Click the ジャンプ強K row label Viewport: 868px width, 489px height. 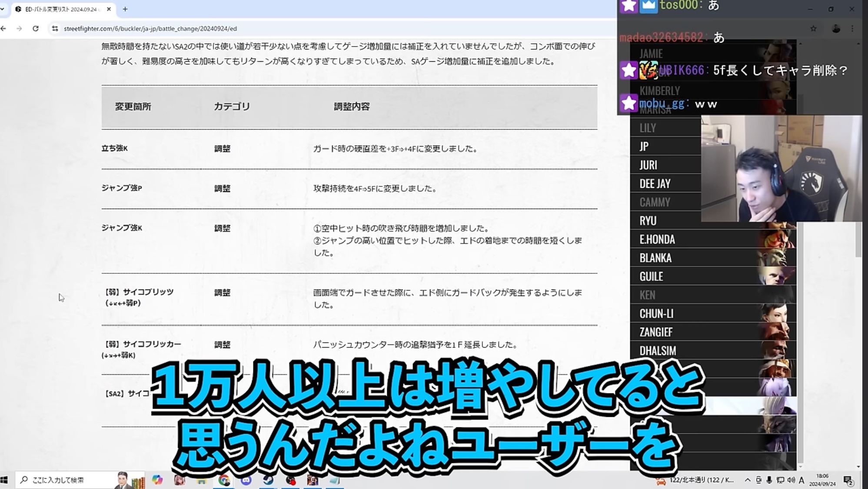coord(122,228)
